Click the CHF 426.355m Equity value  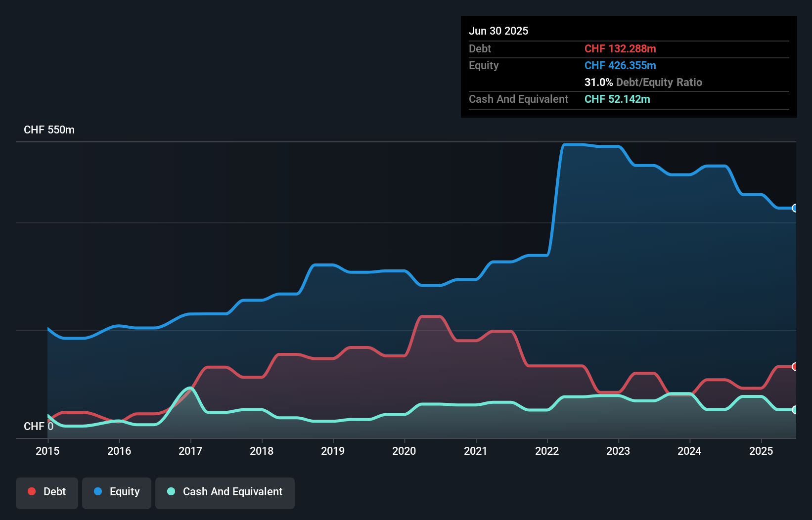coord(620,65)
